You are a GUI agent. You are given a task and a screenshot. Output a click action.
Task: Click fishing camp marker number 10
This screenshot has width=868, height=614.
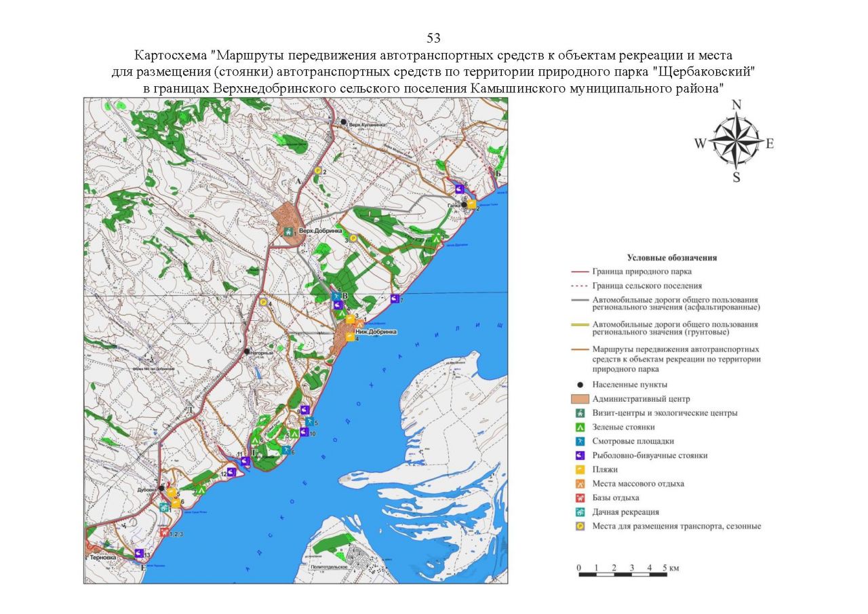pos(304,433)
